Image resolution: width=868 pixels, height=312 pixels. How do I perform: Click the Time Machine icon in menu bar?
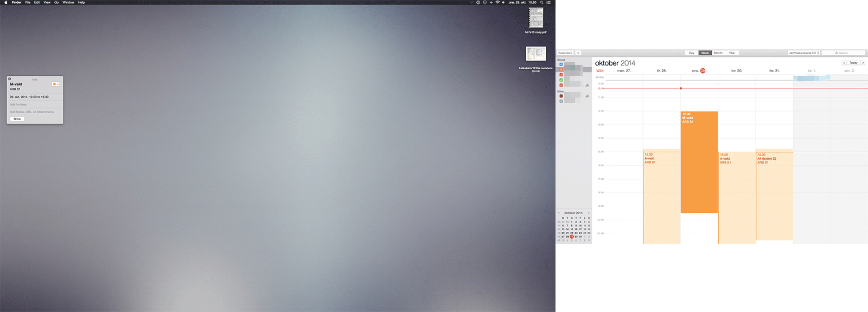484,2
